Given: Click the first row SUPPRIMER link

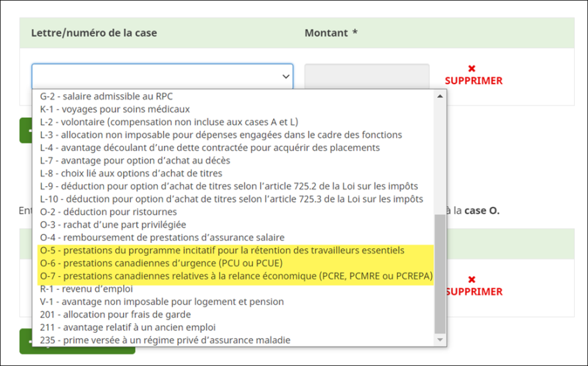Looking at the screenshot, I should click(473, 81).
